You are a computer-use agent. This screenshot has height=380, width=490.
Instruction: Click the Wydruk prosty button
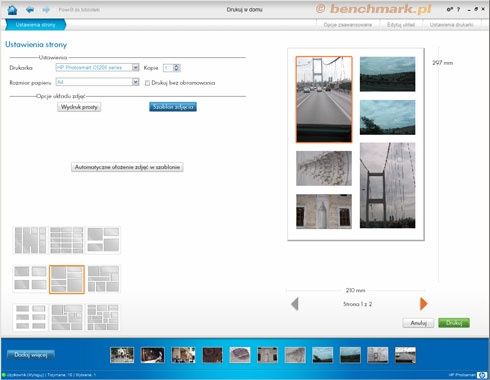coord(79,107)
